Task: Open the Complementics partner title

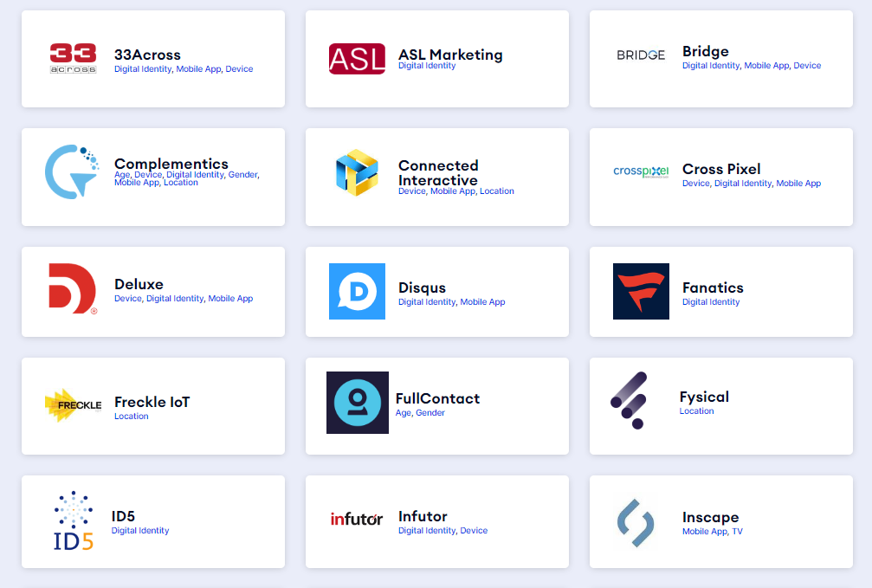Action: tap(171, 164)
